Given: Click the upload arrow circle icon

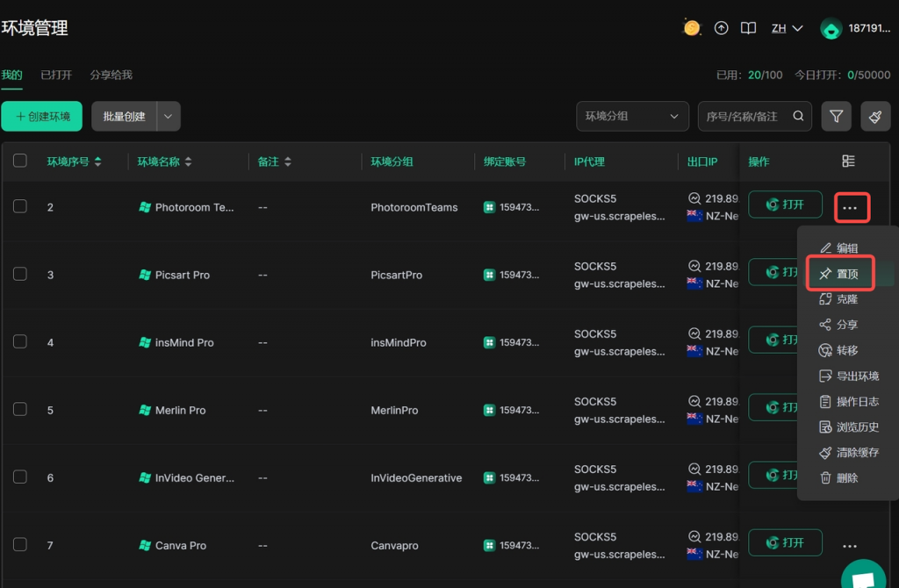Looking at the screenshot, I should click(722, 27).
